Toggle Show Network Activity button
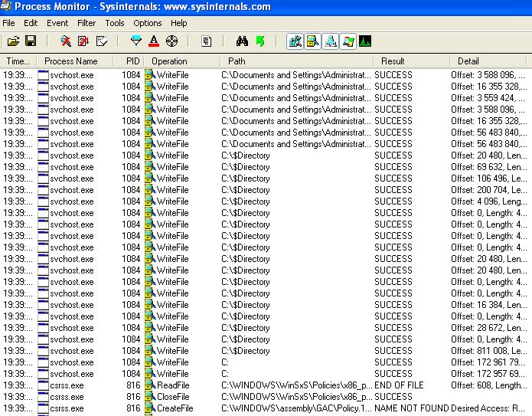 [330, 41]
